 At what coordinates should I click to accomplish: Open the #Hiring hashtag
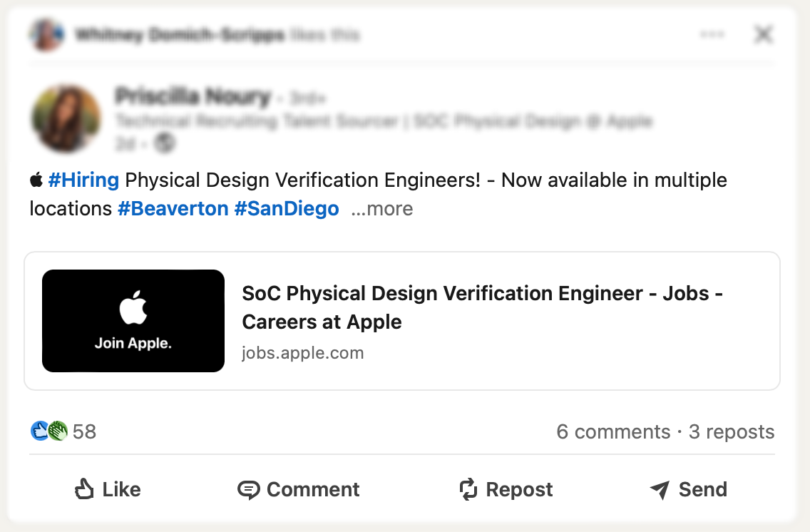click(x=83, y=180)
